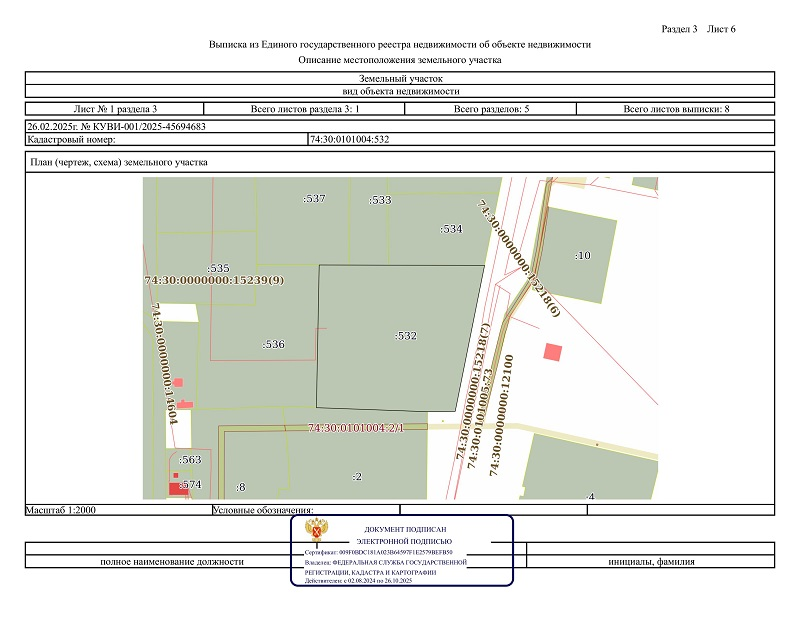Click the 'Условные обозначения' cell
The image size is (800, 618).
(264, 510)
